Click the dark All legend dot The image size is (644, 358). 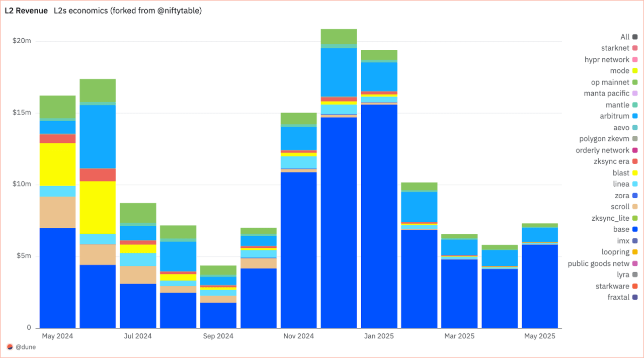635,37
